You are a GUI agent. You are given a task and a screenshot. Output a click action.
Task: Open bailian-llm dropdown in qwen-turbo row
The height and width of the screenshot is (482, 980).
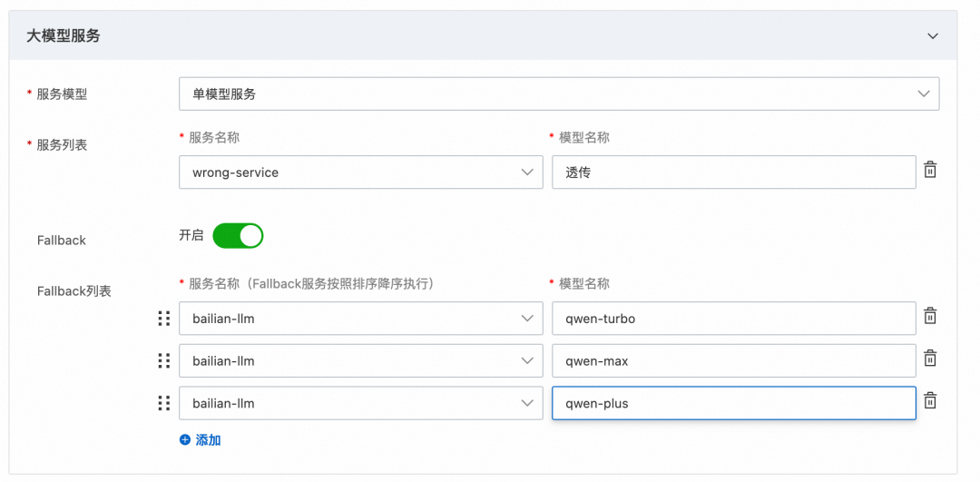click(x=360, y=319)
